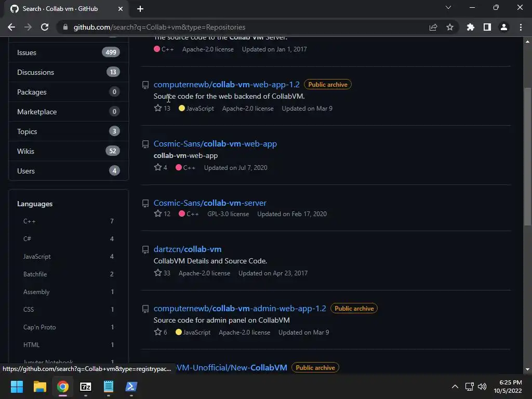Viewport: 532px width, 399px height.
Task: Open 7-Zip from the taskbar
Action: [86, 387]
